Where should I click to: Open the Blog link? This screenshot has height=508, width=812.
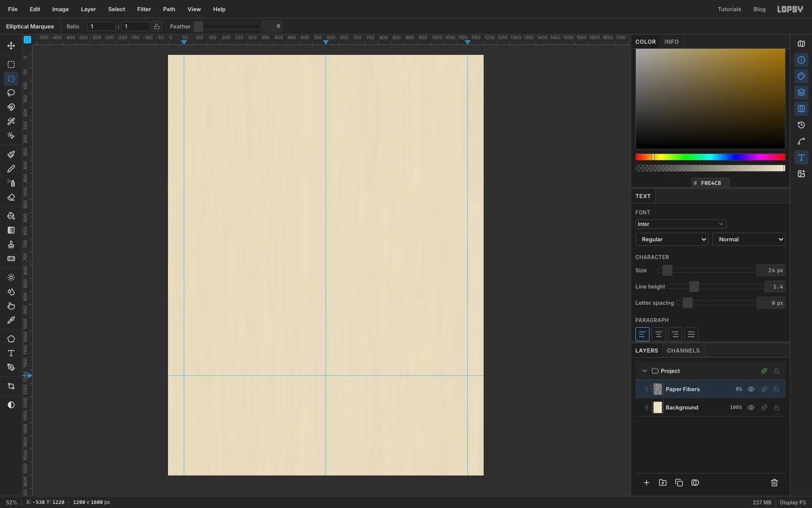pyautogui.click(x=759, y=9)
